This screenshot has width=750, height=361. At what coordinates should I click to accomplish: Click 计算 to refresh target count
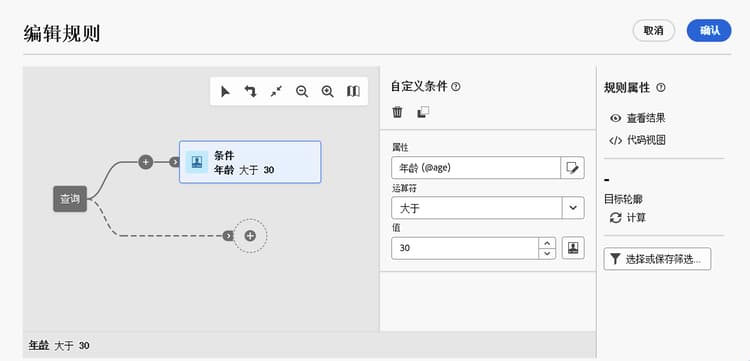coord(628,218)
